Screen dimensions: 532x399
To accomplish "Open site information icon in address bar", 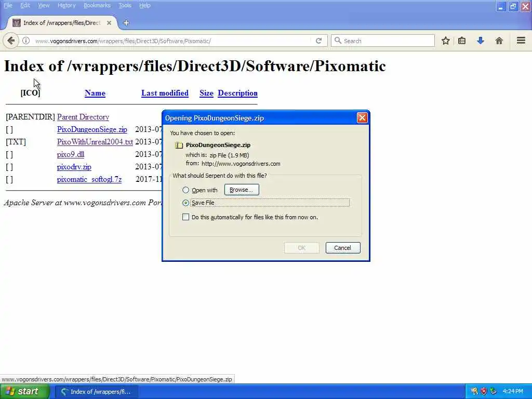I will point(26,41).
